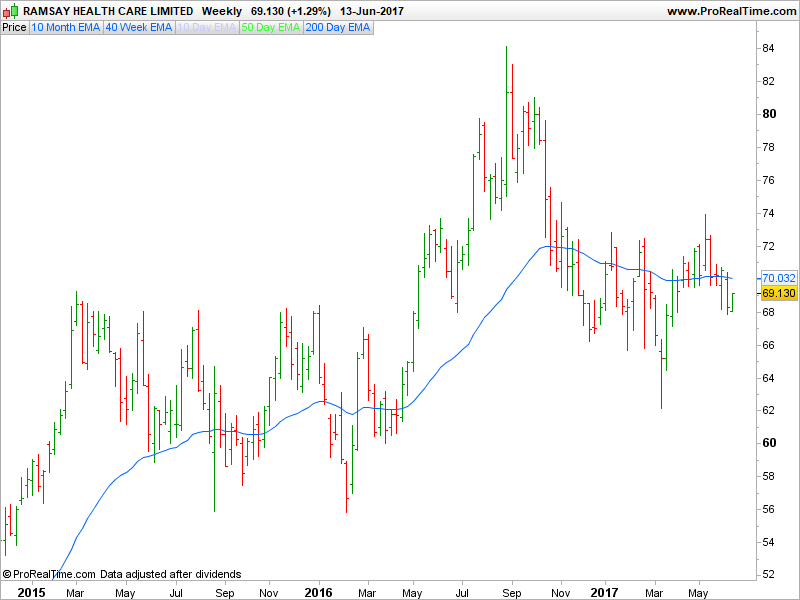Click the candlestick chart icon beside the title
The image size is (800, 600).
coord(11,11)
